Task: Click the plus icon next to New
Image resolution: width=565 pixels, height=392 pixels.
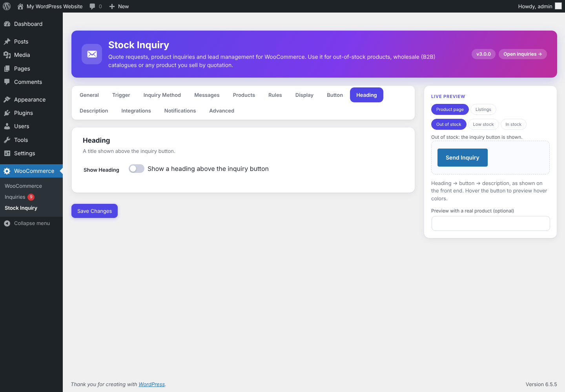Action: click(112, 6)
